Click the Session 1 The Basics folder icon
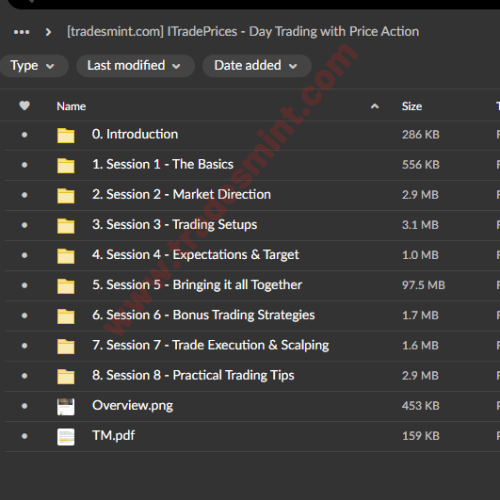The image size is (500, 500). tap(66, 165)
